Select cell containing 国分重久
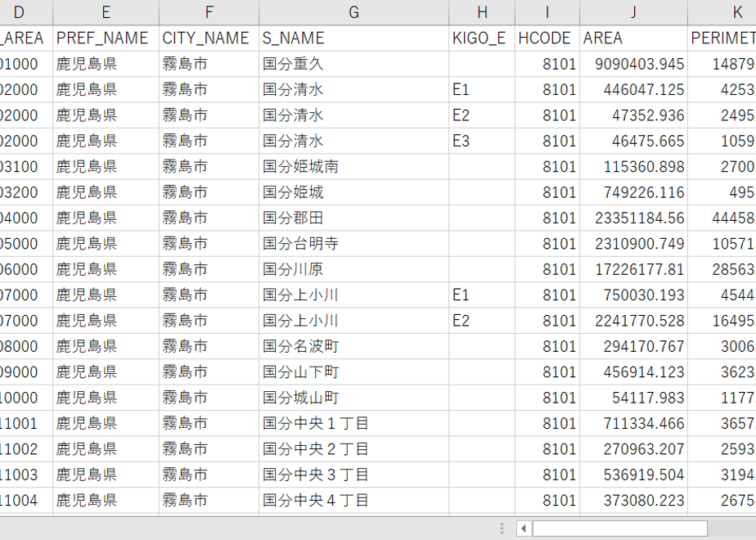Screen dimensions: 756x540 354,64
